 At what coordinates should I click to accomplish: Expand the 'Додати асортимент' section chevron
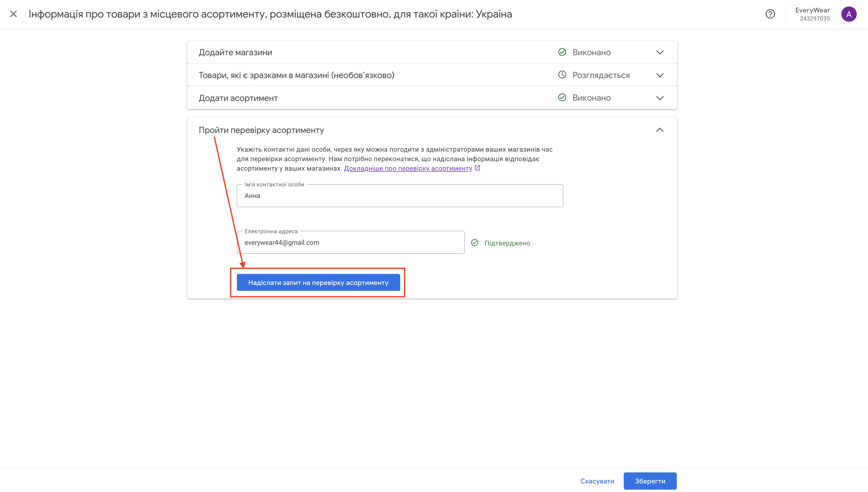tap(660, 98)
